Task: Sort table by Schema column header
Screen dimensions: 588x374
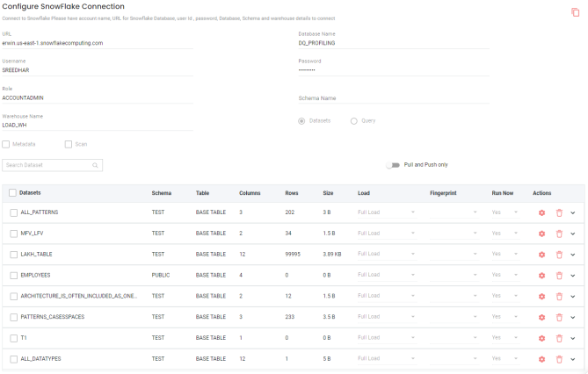Action: pyautogui.click(x=161, y=192)
